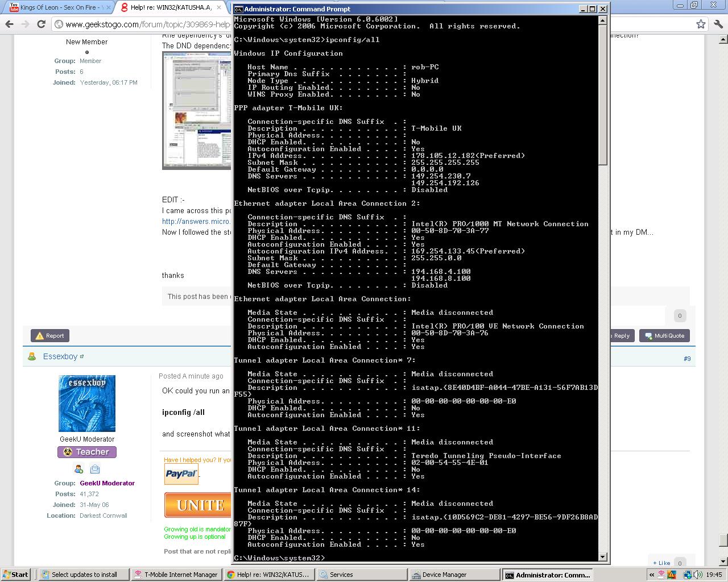Click Essexboy small profile-card icon
This screenshot has width=728, height=582.
pos(82,356)
